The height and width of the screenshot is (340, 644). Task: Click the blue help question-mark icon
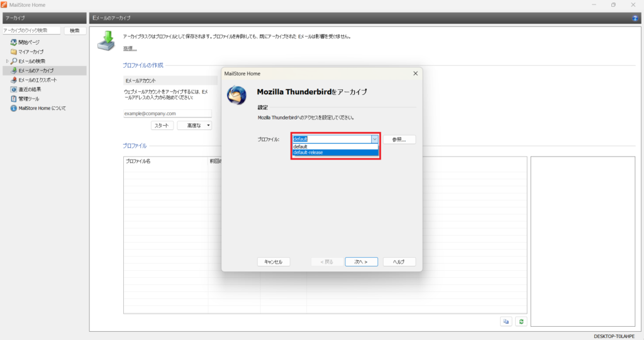pyautogui.click(x=635, y=18)
